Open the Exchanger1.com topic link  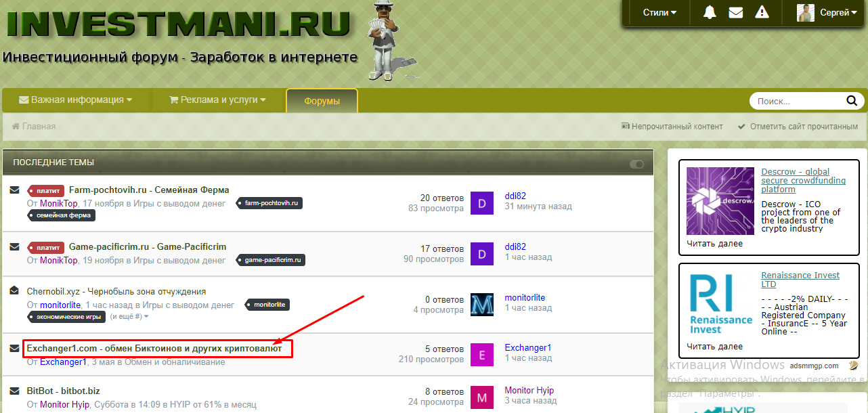coord(154,348)
